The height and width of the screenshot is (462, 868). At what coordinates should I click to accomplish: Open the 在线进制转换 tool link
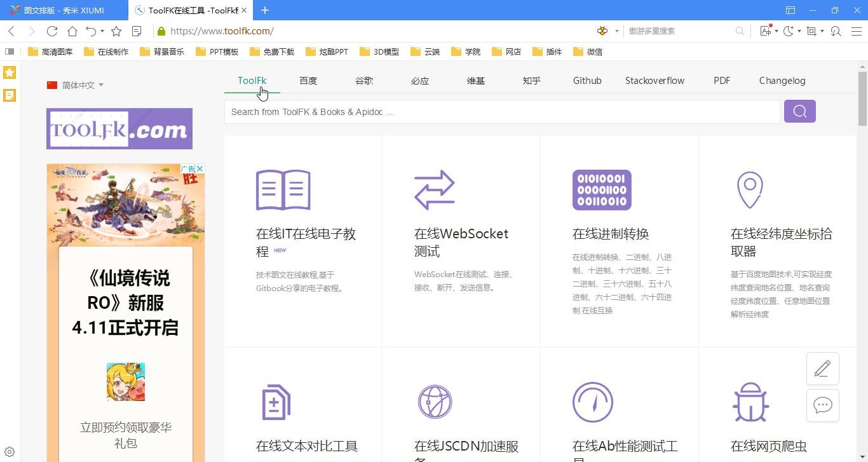610,234
